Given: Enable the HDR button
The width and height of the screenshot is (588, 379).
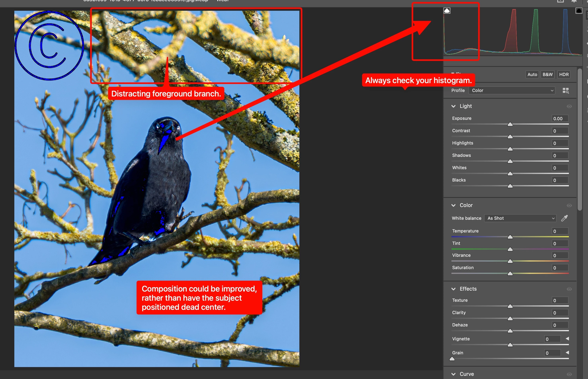Looking at the screenshot, I should pos(564,75).
